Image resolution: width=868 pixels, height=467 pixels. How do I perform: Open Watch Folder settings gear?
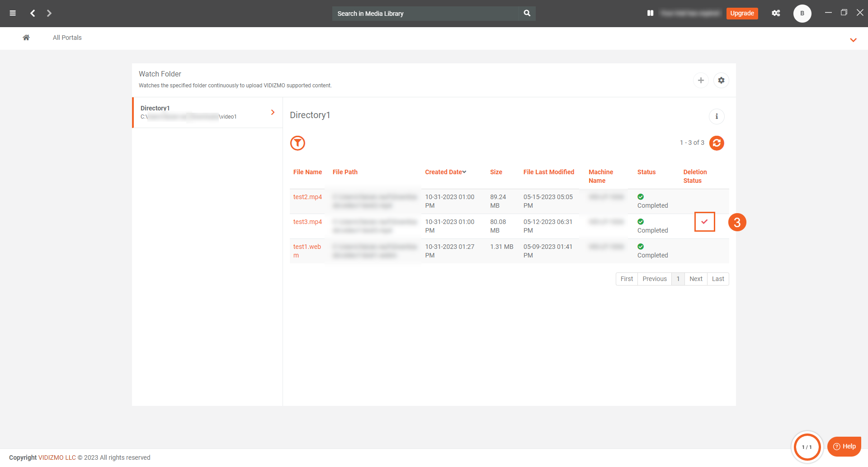point(721,80)
